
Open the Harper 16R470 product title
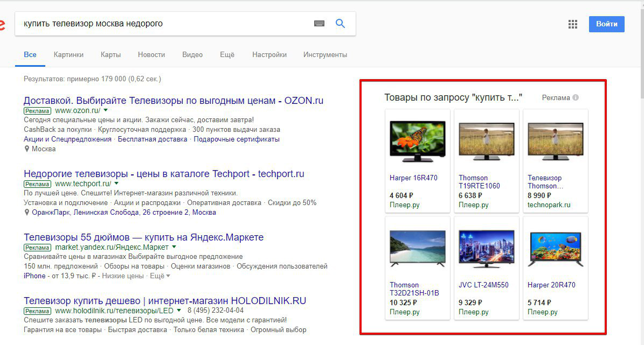tap(413, 178)
